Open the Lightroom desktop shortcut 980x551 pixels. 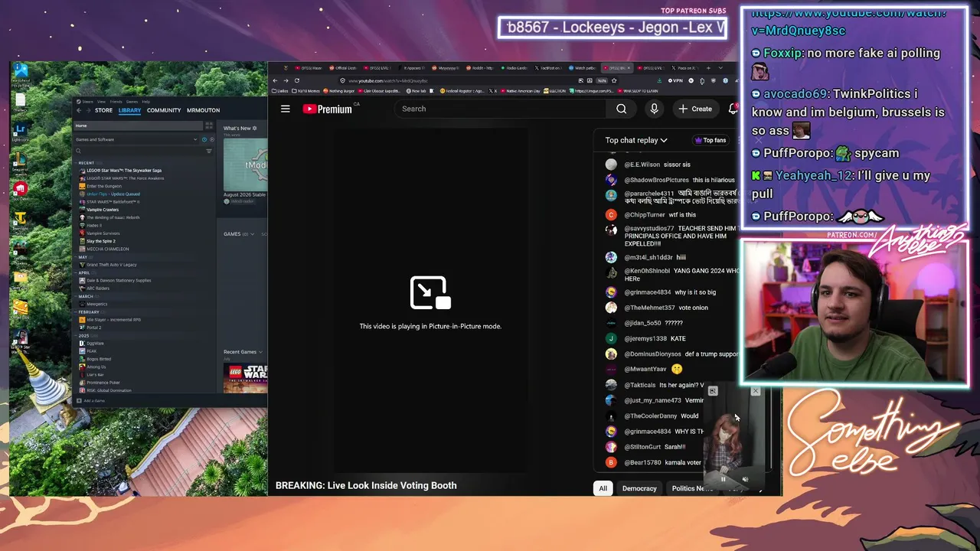(x=21, y=130)
